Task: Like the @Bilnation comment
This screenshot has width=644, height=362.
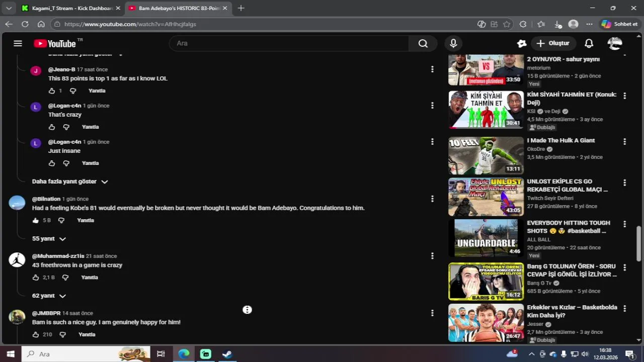Action: (35, 221)
